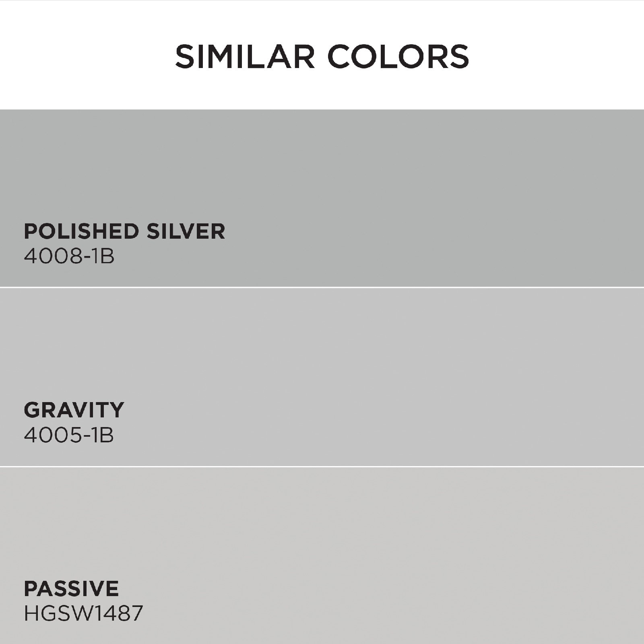This screenshot has width=644, height=644.
Task: Click the 4005-1B color code
Action: pyautogui.click(x=69, y=436)
